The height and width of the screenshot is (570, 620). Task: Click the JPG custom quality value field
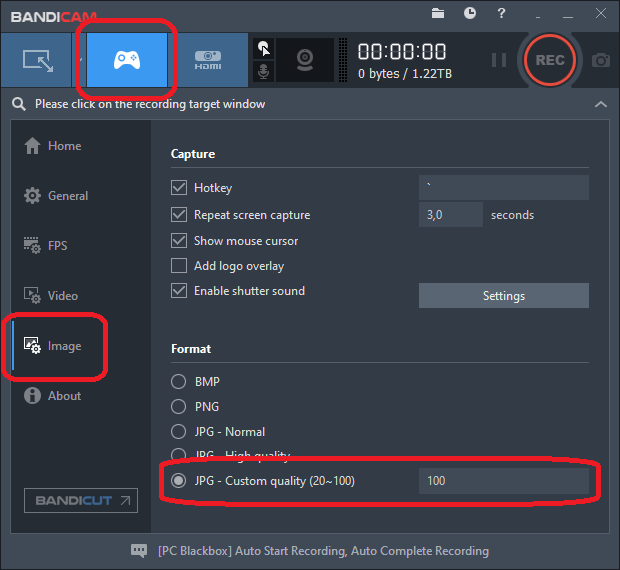point(503,481)
